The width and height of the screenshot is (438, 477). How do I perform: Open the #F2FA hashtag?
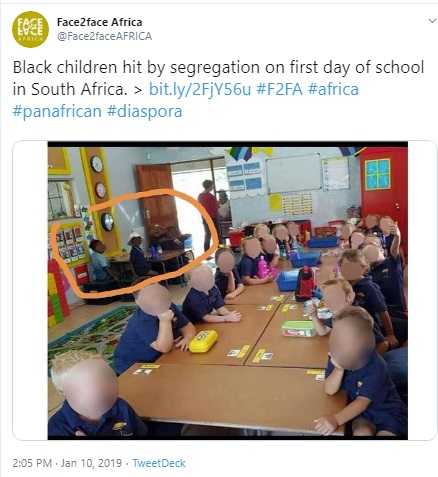point(279,89)
